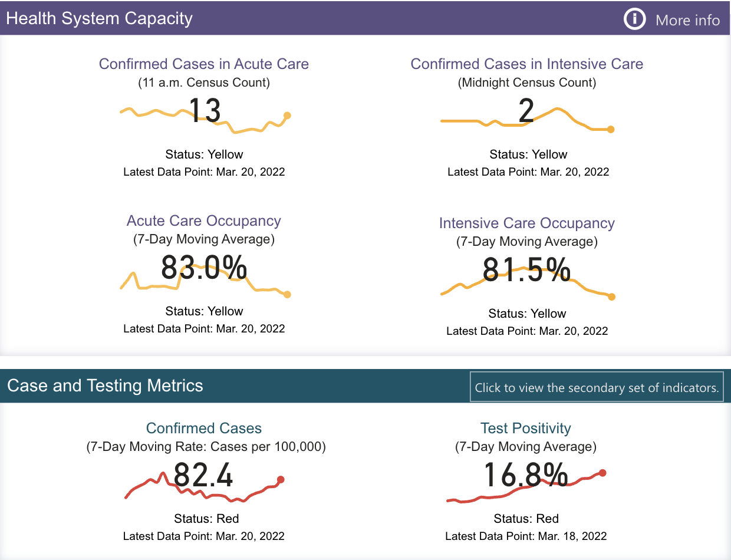Open Confirmed Cases in Intensive Care heading
Screen dimensions: 731x560
(527, 64)
